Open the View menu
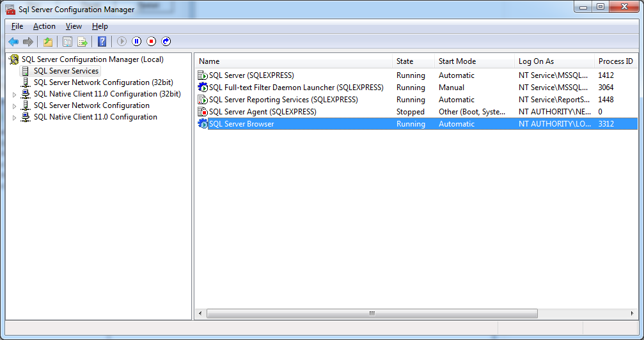 (74, 26)
